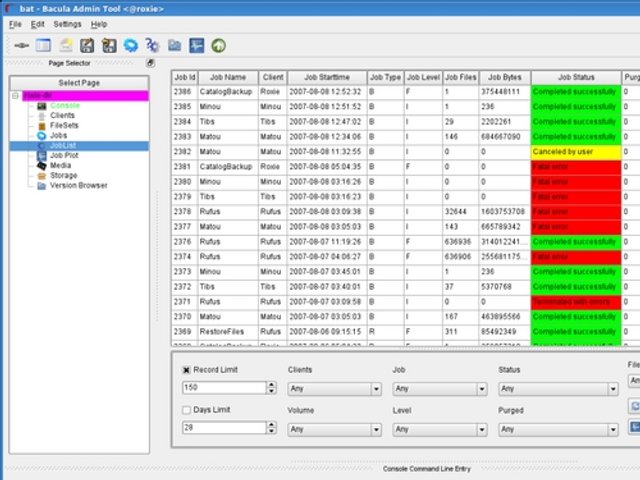Toggle the page selector window toolbar icon
This screenshot has width=640, height=480.
point(43,45)
